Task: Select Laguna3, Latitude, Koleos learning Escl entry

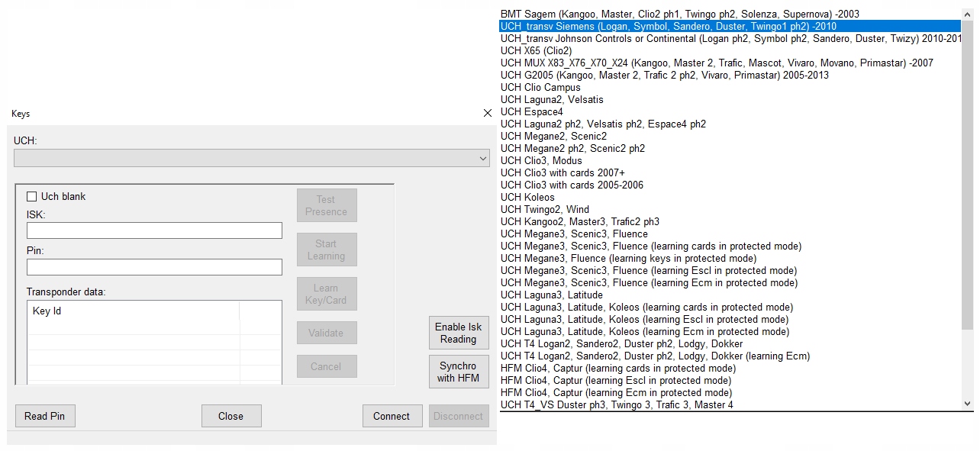Action: tap(730, 319)
